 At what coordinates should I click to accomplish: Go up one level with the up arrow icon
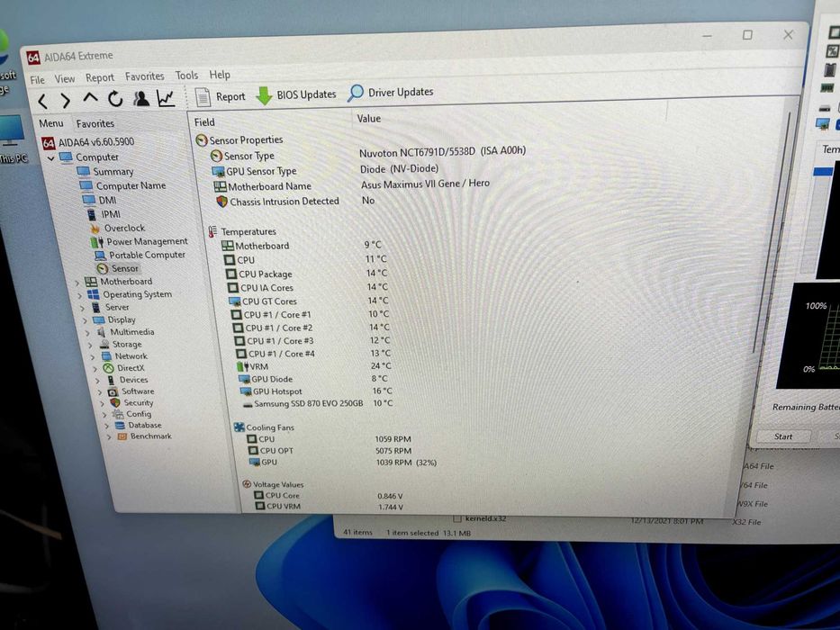pos(90,99)
